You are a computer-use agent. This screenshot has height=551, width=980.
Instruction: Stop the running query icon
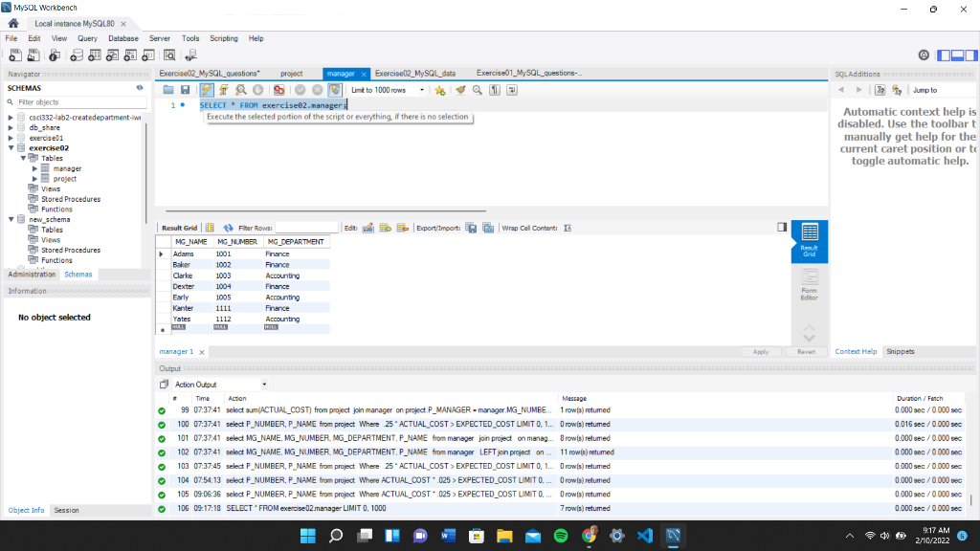[258, 90]
